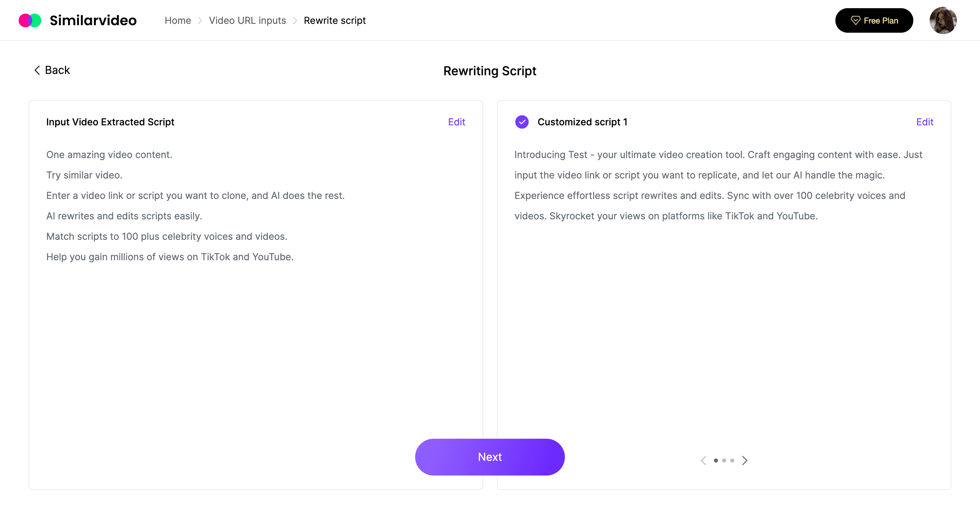Screen dimensions: 980x530
Task: Click the Similarvideo logo icon
Action: coord(30,20)
